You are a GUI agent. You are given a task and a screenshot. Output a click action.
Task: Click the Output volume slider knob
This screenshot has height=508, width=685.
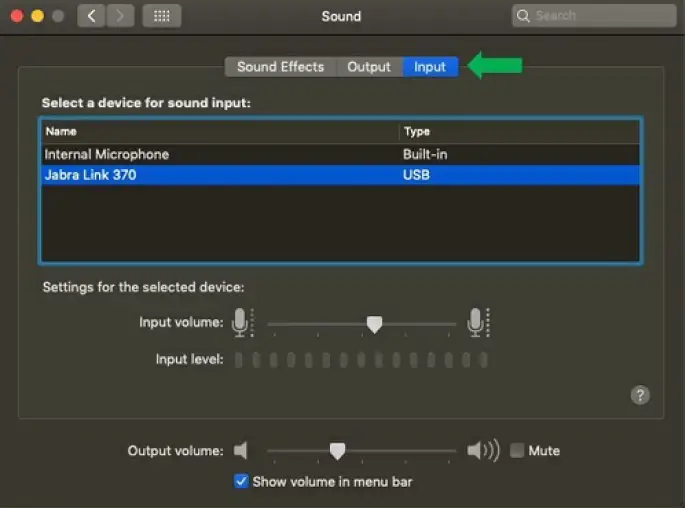(337, 451)
